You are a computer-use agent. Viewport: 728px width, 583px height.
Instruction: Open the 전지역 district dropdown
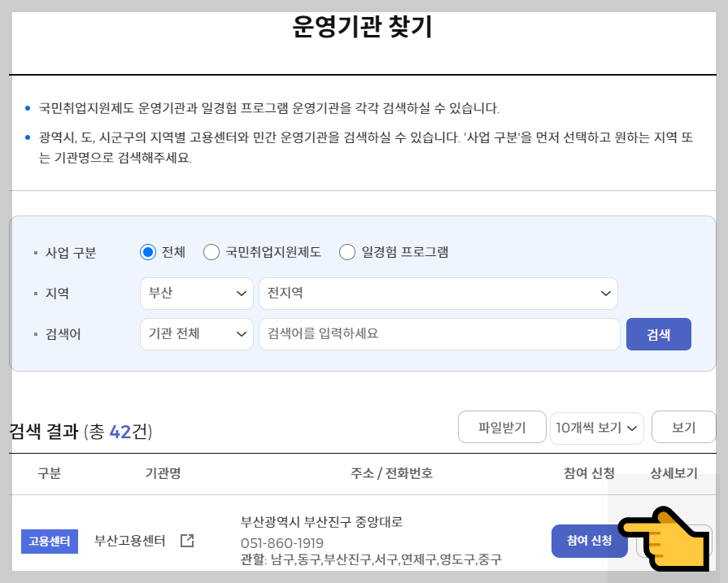tap(439, 294)
